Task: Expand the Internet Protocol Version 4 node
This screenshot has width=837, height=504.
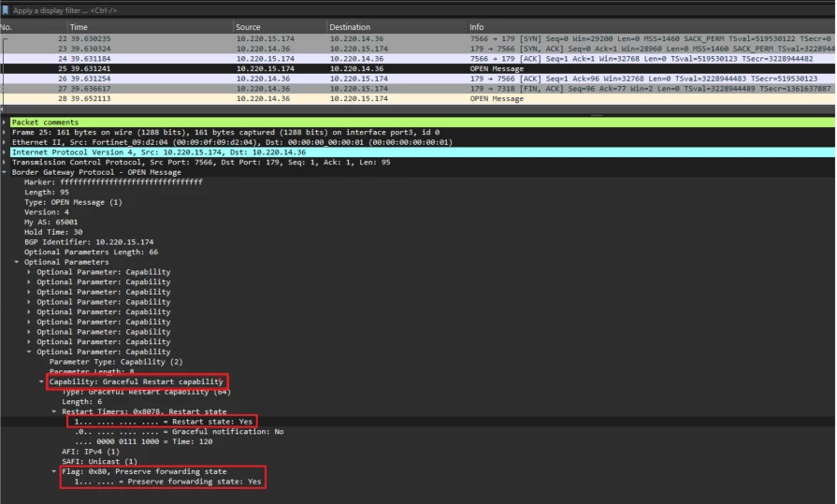Action: pyautogui.click(x=5, y=152)
